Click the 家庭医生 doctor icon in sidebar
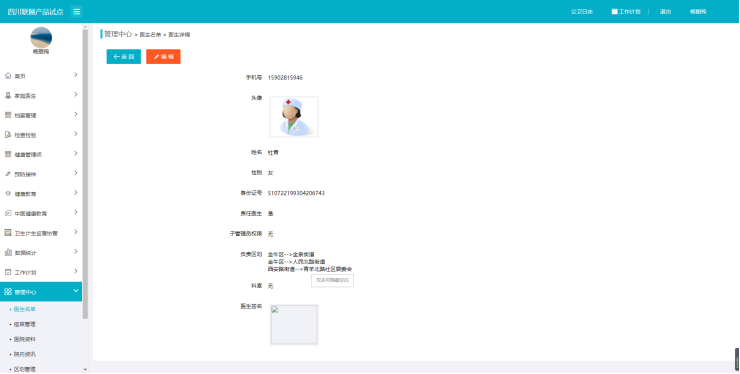The height and width of the screenshot is (374, 740). [8, 95]
